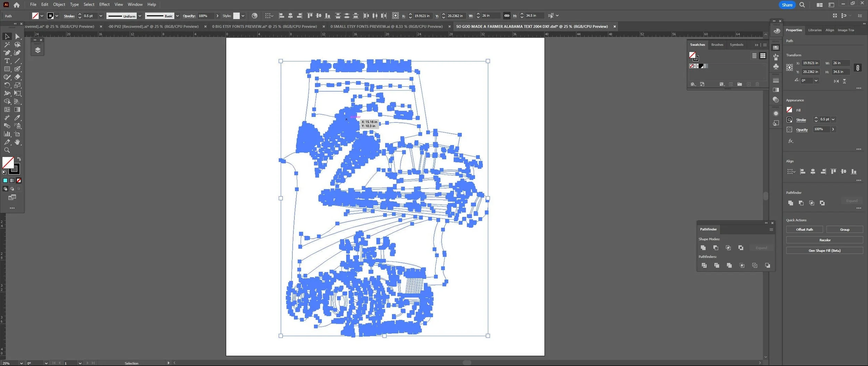Screen dimensions: 868x366
Task: Select the Scale tool
Action: pyautogui.click(x=17, y=85)
